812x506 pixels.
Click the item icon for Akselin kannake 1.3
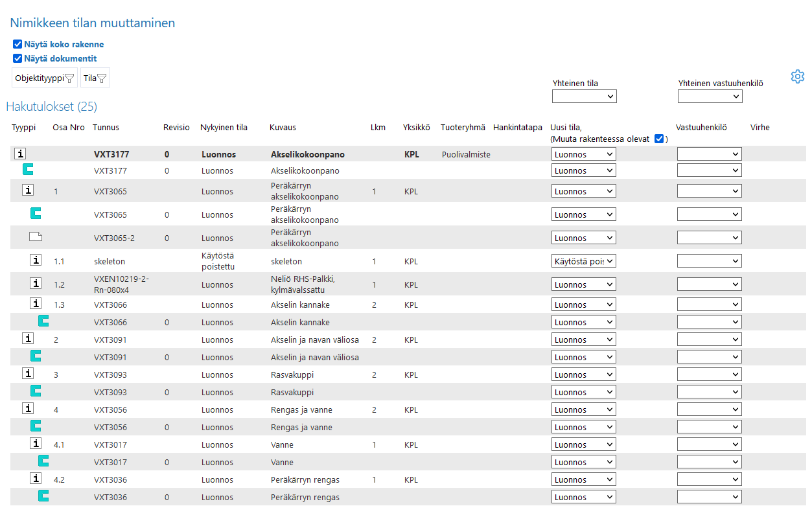coord(36,304)
